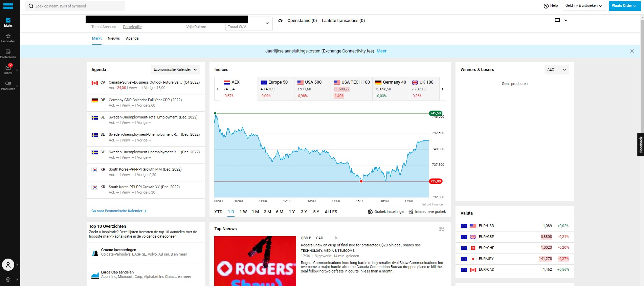Click the search field for name or ISIN
The width and height of the screenshot is (644, 286).
(78, 6)
